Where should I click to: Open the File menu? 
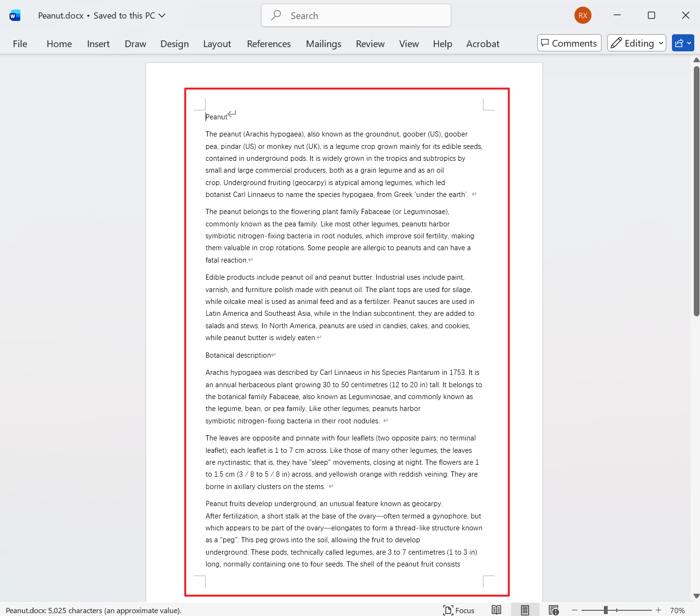(20, 43)
